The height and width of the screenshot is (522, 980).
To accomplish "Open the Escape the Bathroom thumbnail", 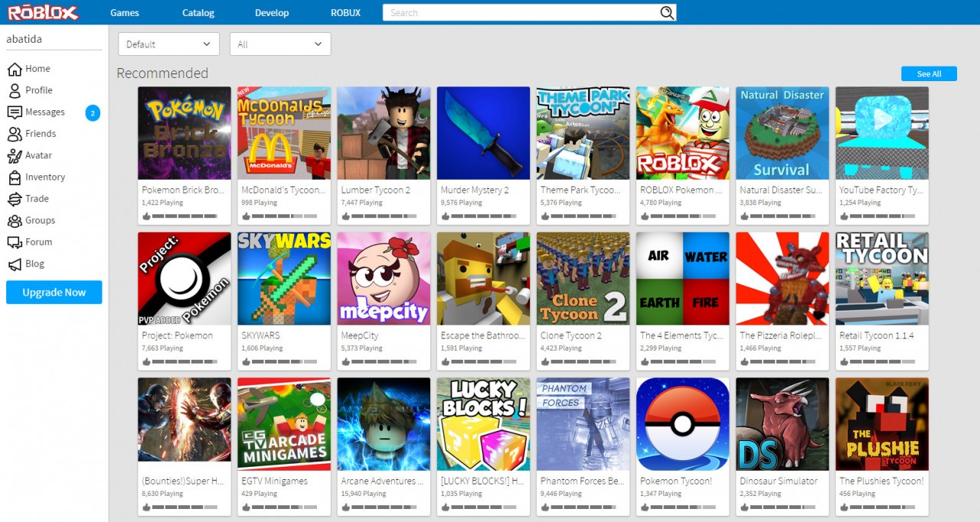I will [484, 279].
